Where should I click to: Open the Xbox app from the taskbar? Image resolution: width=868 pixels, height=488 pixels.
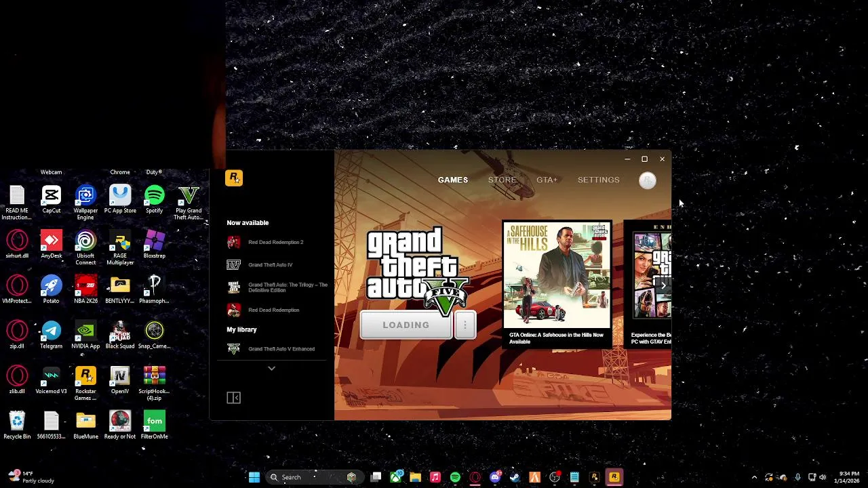396,477
